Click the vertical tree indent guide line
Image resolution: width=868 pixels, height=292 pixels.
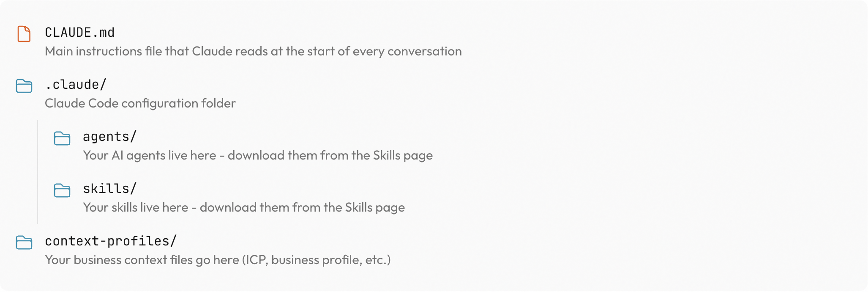38,171
